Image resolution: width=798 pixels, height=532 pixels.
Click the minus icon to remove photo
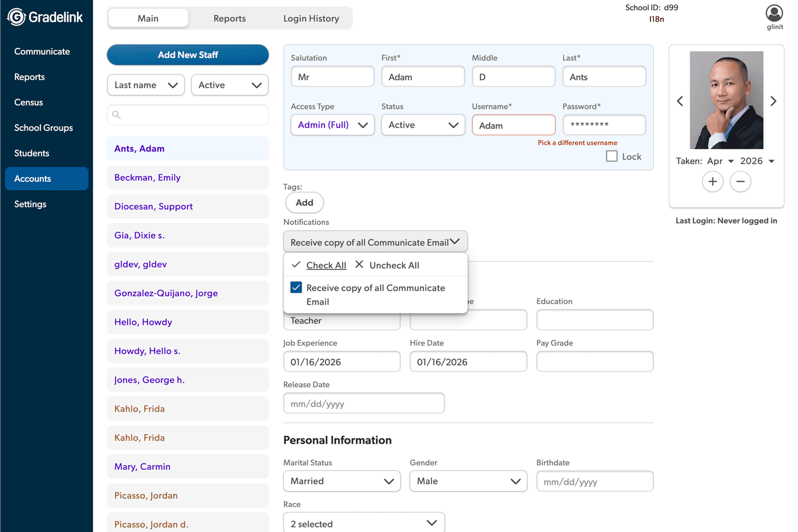pyautogui.click(x=740, y=182)
